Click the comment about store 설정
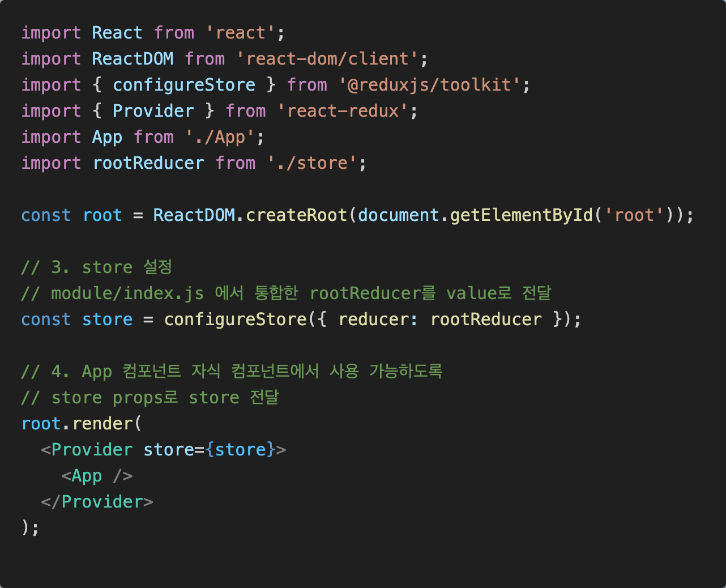This screenshot has height=588, width=726. click(96, 267)
